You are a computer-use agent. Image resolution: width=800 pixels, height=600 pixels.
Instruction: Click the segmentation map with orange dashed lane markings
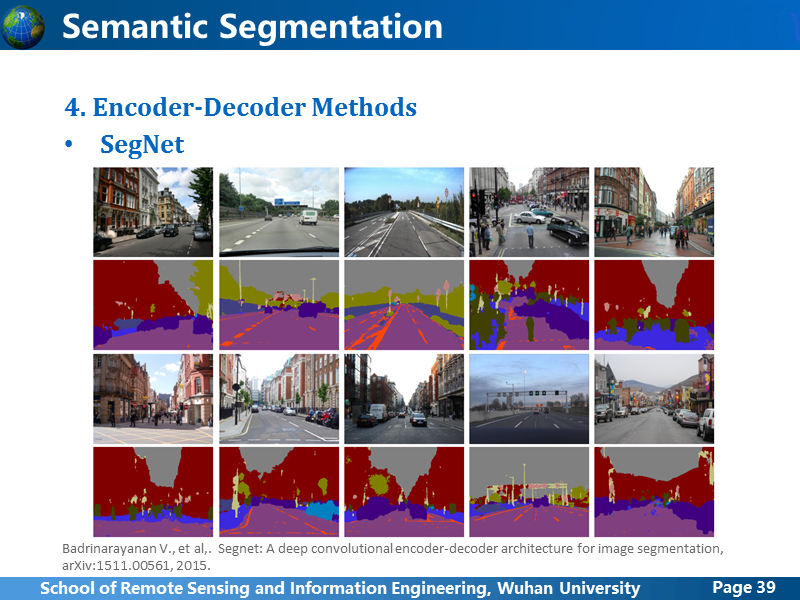279,305
